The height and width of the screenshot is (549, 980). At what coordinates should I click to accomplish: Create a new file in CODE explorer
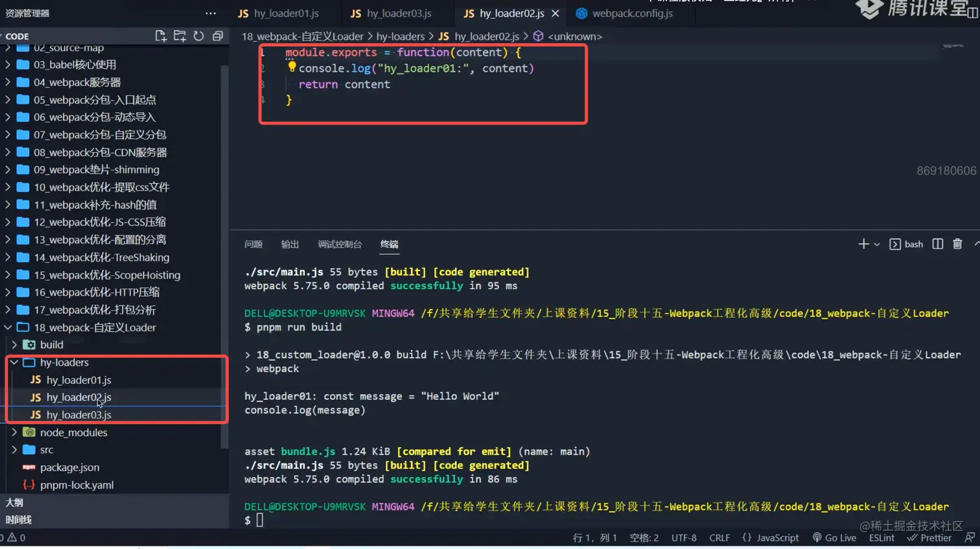pos(161,36)
